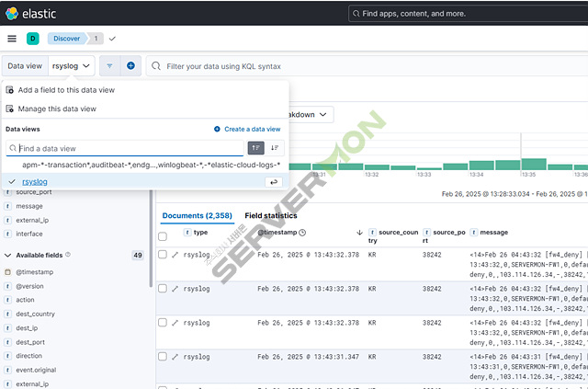Viewport: 588px width, 389px height.
Task: Click the dest_ip field
Action: [27, 328]
